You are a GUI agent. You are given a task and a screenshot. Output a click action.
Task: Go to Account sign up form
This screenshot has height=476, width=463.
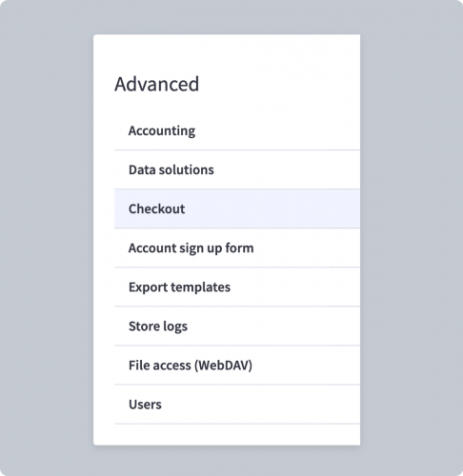pos(237,248)
